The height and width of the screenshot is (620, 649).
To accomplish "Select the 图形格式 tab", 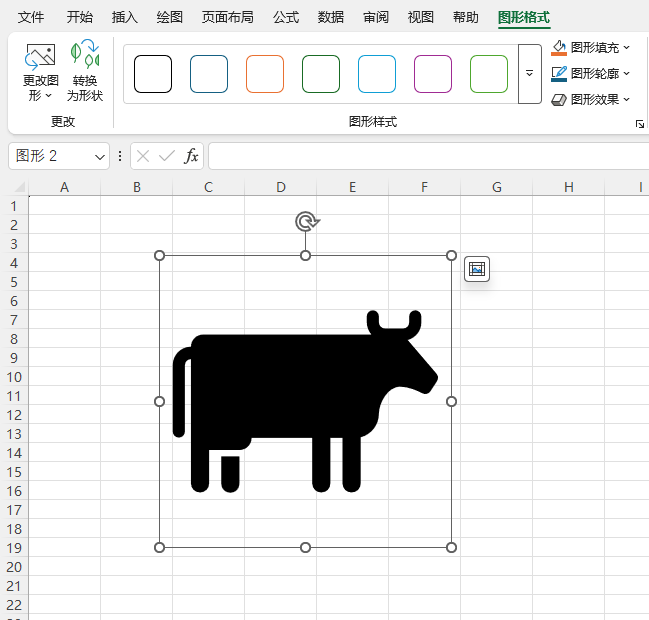I will pyautogui.click(x=524, y=17).
